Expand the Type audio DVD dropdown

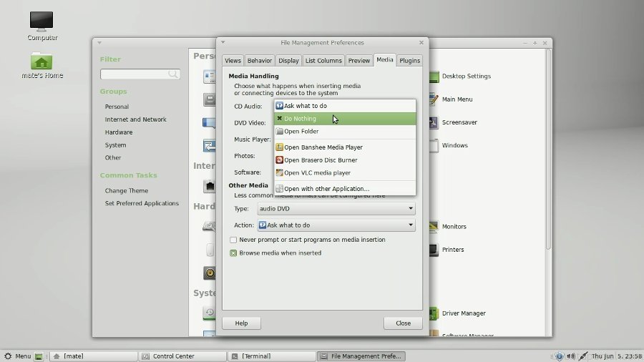click(336, 208)
